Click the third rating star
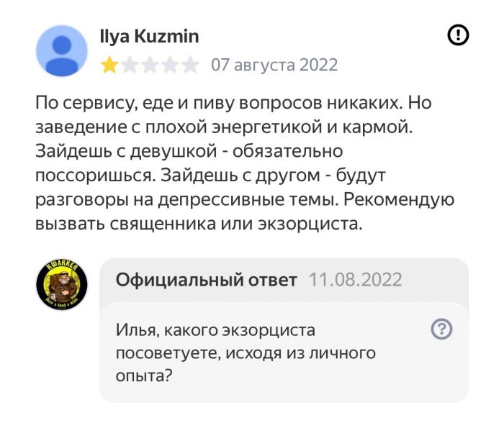 coord(150,65)
